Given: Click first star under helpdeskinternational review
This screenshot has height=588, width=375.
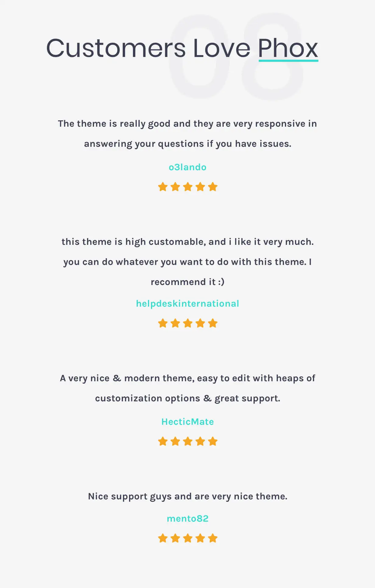Looking at the screenshot, I should point(163,323).
